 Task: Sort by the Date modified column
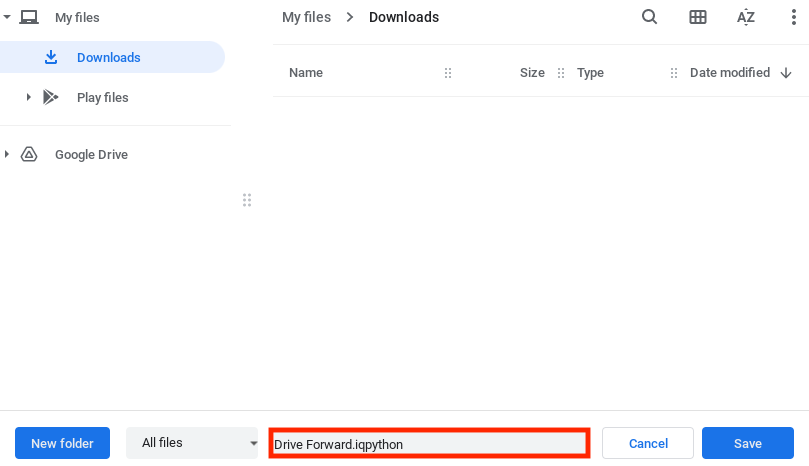[730, 73]
